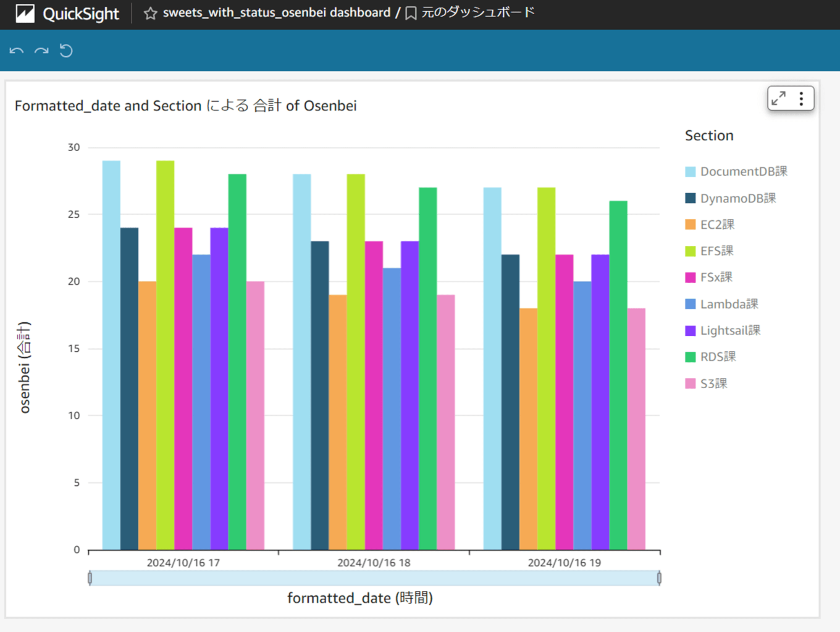Click the undo arrow in toolbar
840x632 pixels.
[x=16, y=51]
